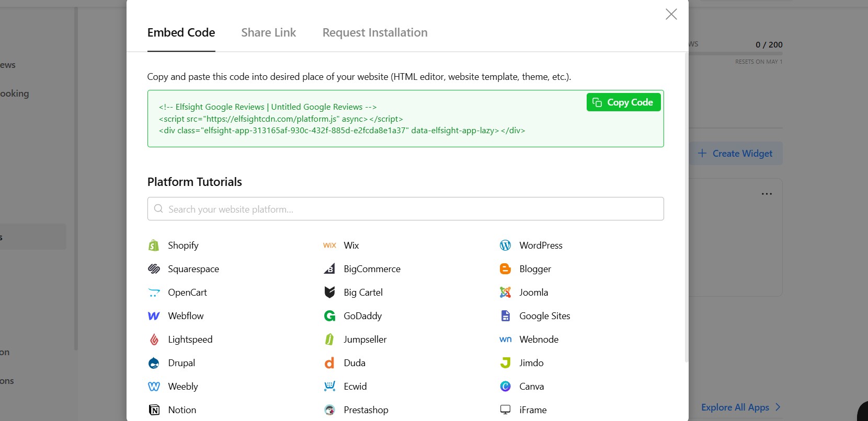Click the Notion logo icon
This screenshot has height=421, width=868.
coord(154,410)
